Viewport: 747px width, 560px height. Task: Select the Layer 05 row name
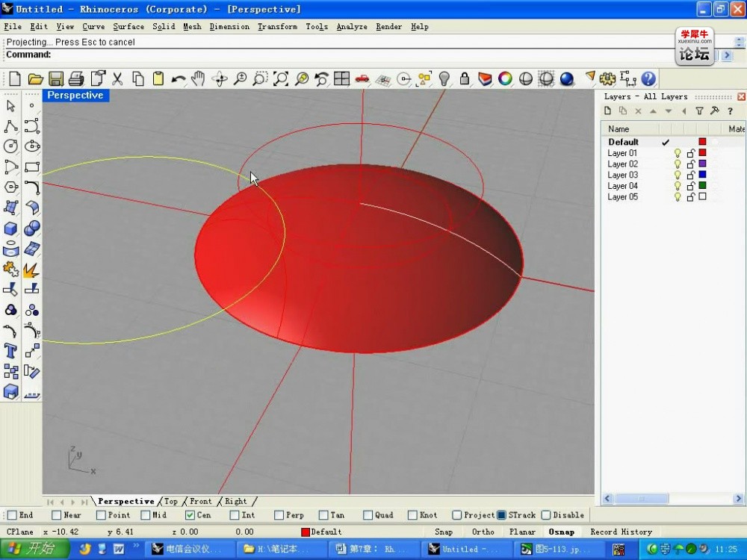tap(622, 197)
